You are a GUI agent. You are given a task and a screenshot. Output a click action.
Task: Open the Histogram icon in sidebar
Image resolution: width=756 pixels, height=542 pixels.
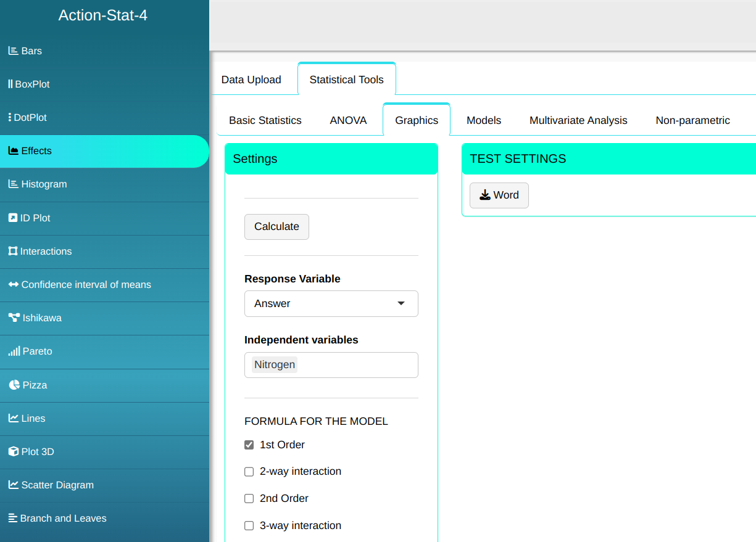coord(13,184)
